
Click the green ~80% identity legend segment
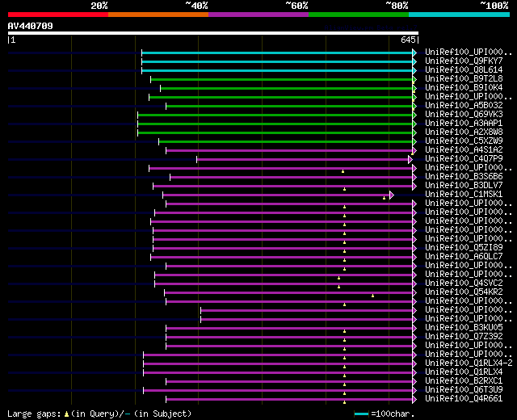[x=359, y=15]
